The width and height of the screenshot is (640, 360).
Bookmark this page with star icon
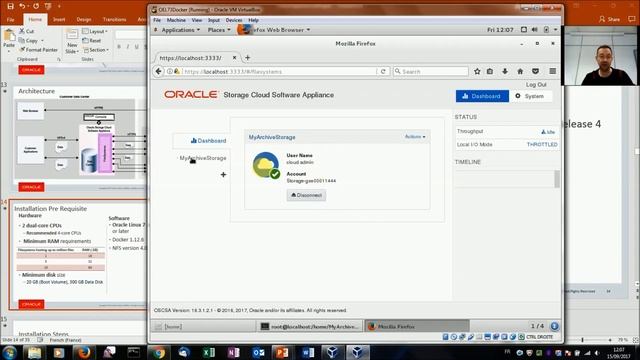tap(477, 71)
